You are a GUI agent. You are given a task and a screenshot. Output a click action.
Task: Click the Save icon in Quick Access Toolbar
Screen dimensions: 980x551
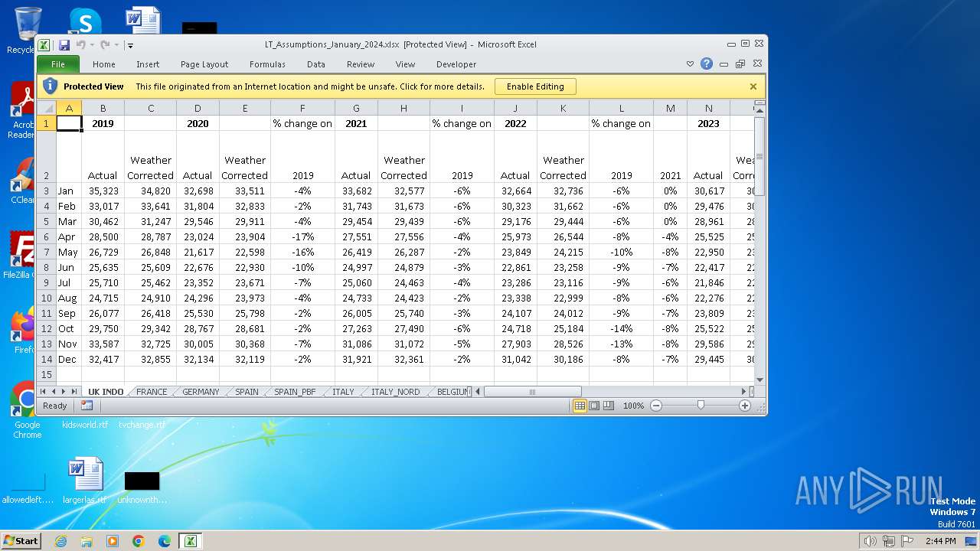(x=64, y=45)
